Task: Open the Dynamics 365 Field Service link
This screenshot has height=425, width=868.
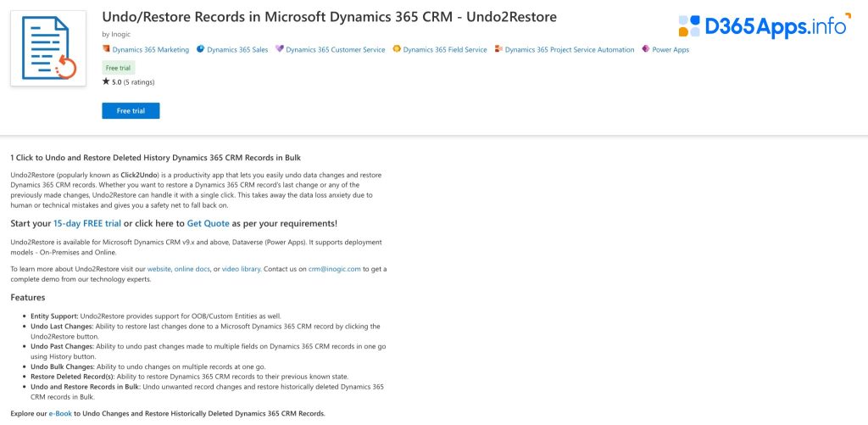Action: [x=445, y=50]
